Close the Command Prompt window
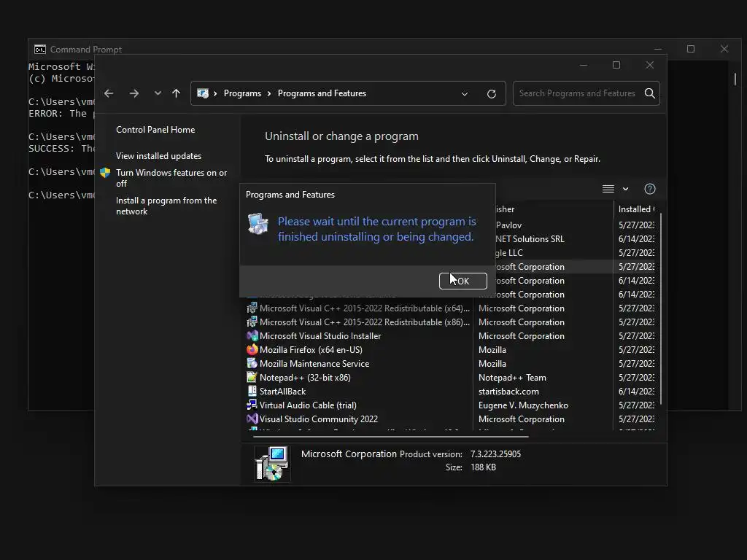 click(724, 49)
